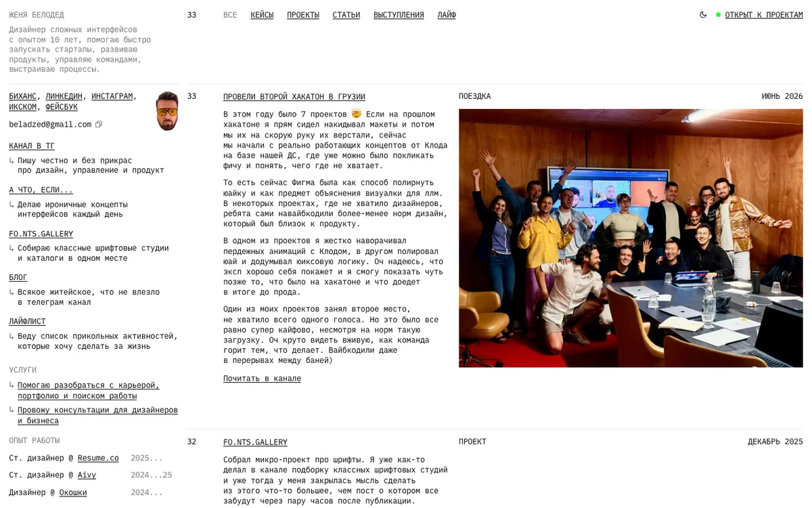Select the ВСЕ filter tab
812x508 pixels.
(x=230, y=15)
